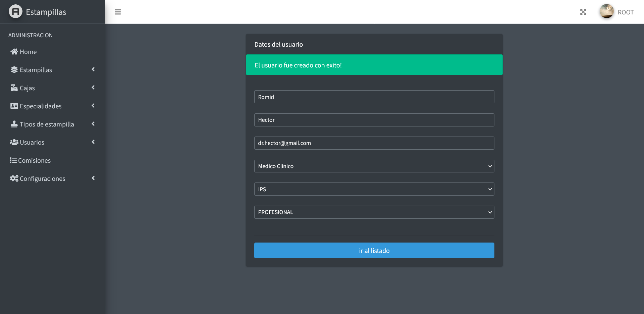Viewport: 644px width, 314px height.
Task: Click the Especialidades ID card icon
Action: (14, 106)
